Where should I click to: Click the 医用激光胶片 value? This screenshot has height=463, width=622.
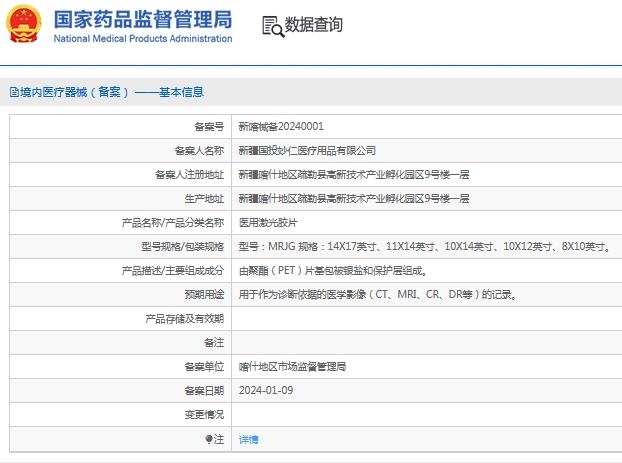[268, 223]
